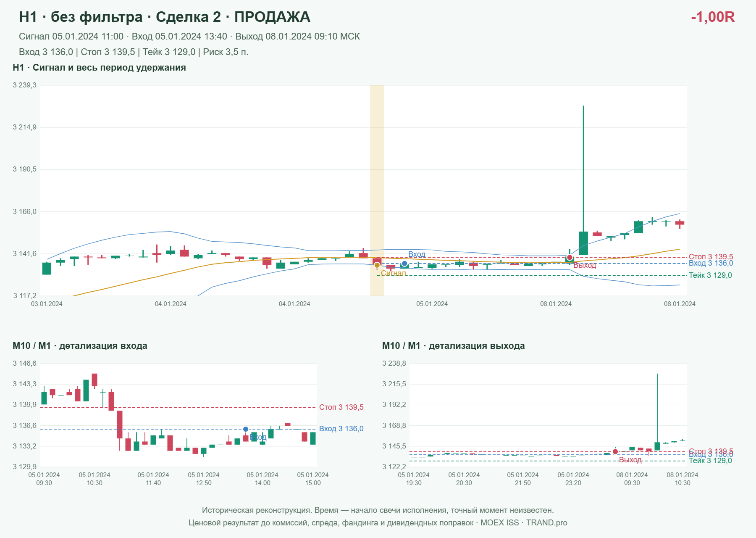Click the orange Сигнал marker on the H1 chart
Screen dimensions: 756x538
[x=377, y=265]
